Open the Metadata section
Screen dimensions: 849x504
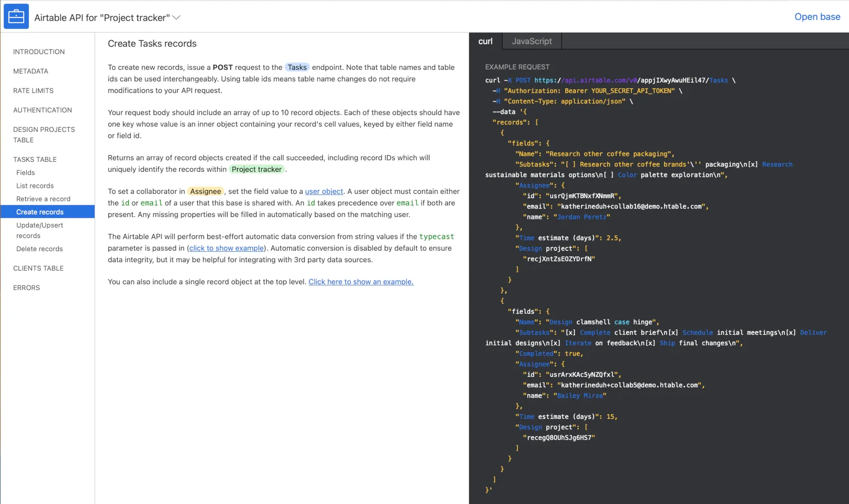coord(30,71)
